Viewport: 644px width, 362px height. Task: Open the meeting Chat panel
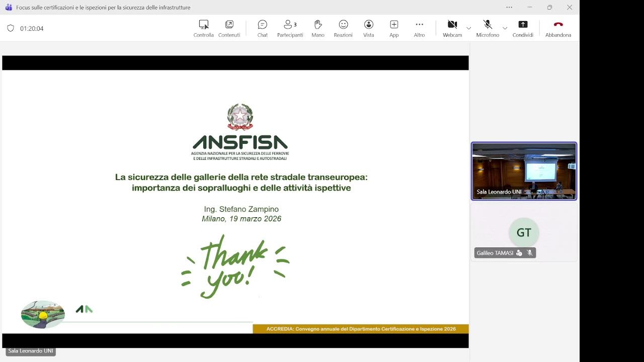[263, 29]
